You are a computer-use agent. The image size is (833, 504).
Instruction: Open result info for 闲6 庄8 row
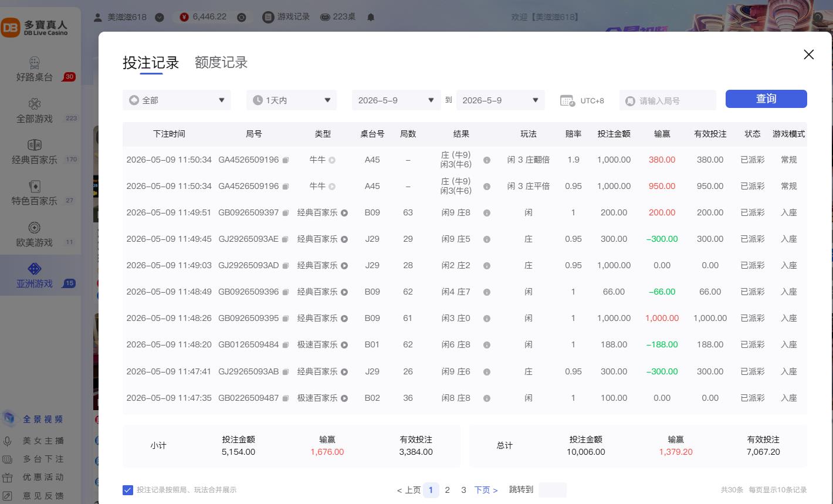486,345
